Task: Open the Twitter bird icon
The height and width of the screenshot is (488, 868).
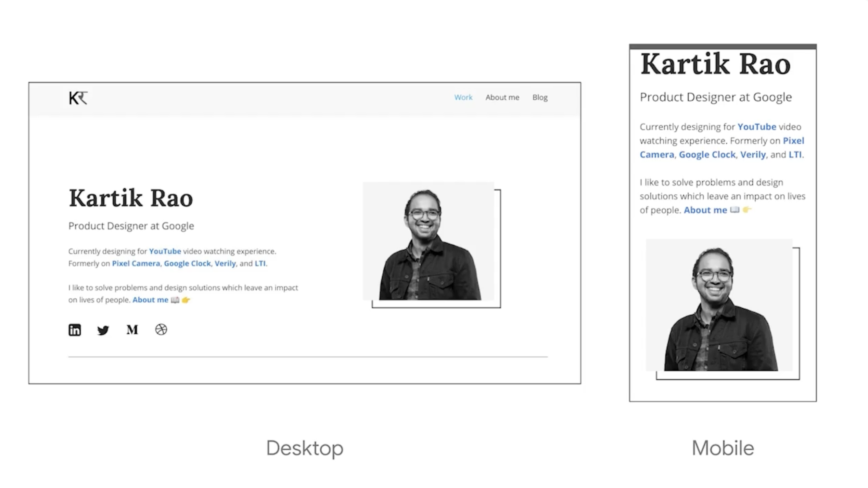Action: click(x=103, y=330)
